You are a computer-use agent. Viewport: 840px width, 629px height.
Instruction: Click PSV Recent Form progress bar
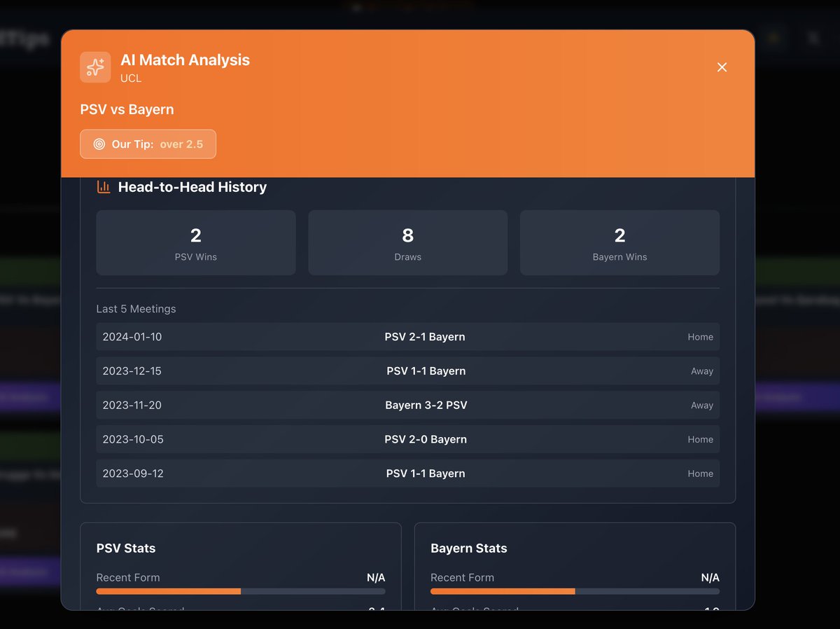point(241,591)
